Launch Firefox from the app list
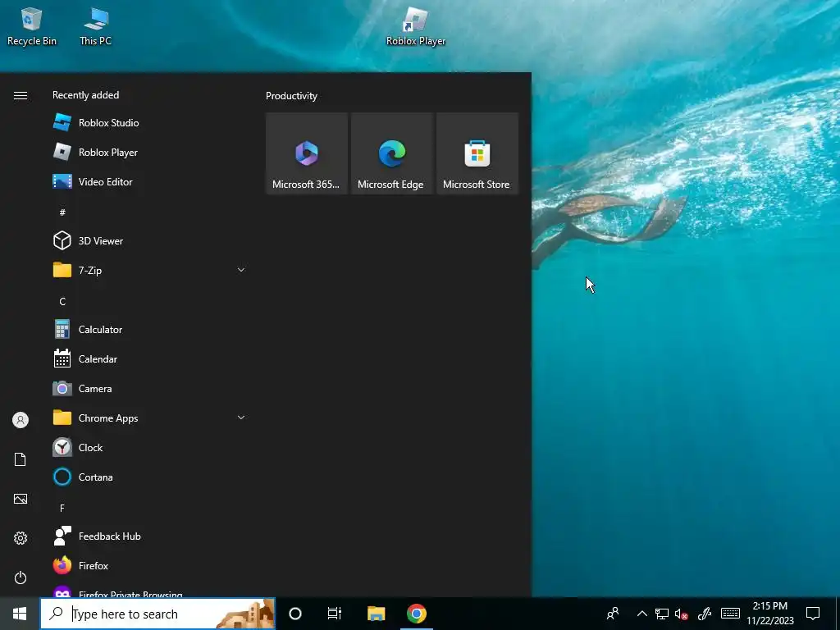840x630 pixels. (149, 566)
